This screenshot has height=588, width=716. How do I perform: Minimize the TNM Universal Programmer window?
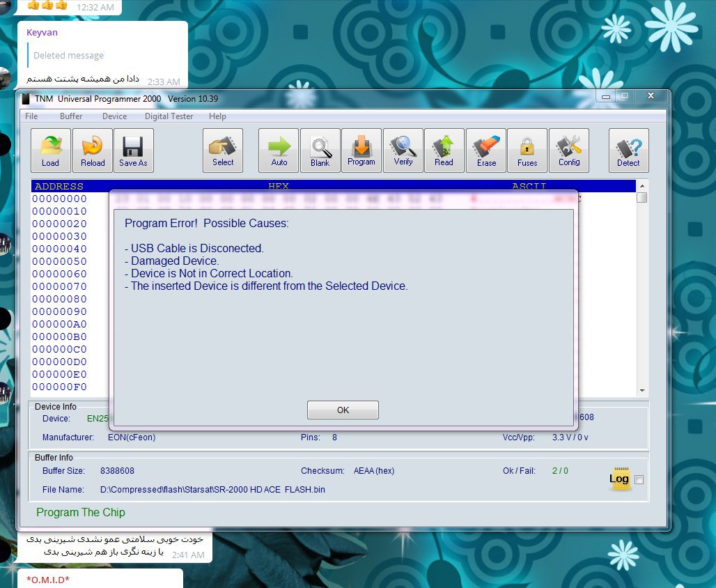(607, 96)
